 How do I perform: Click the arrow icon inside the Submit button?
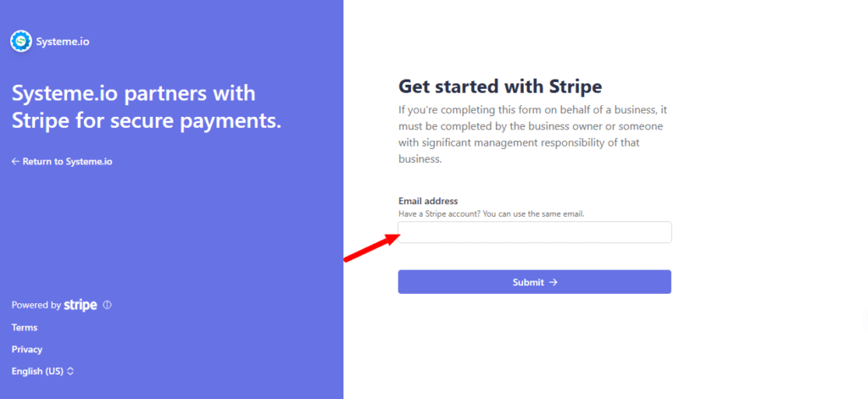(x=553, y=282)
